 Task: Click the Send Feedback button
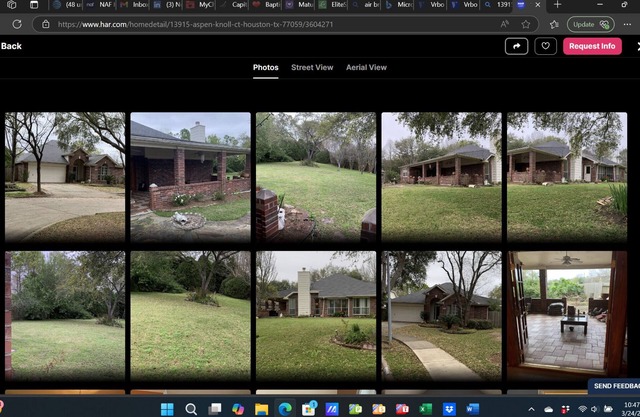tap(613, 386)
